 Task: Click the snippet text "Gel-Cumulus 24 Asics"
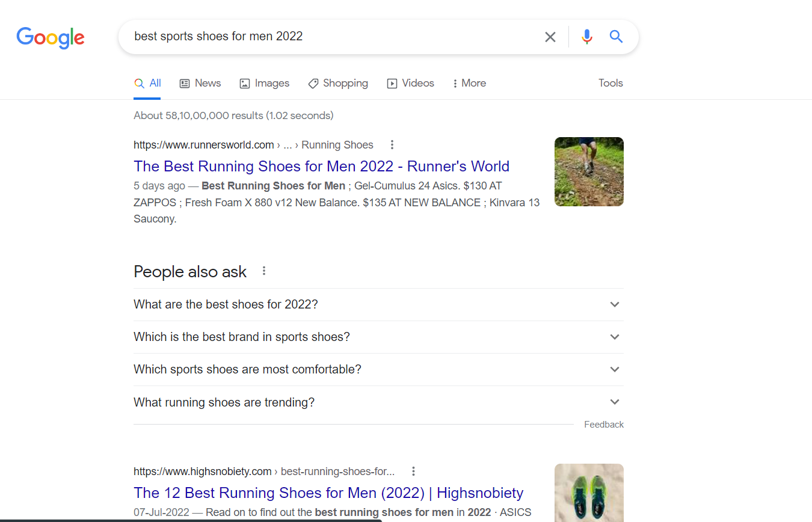(406, 186)
